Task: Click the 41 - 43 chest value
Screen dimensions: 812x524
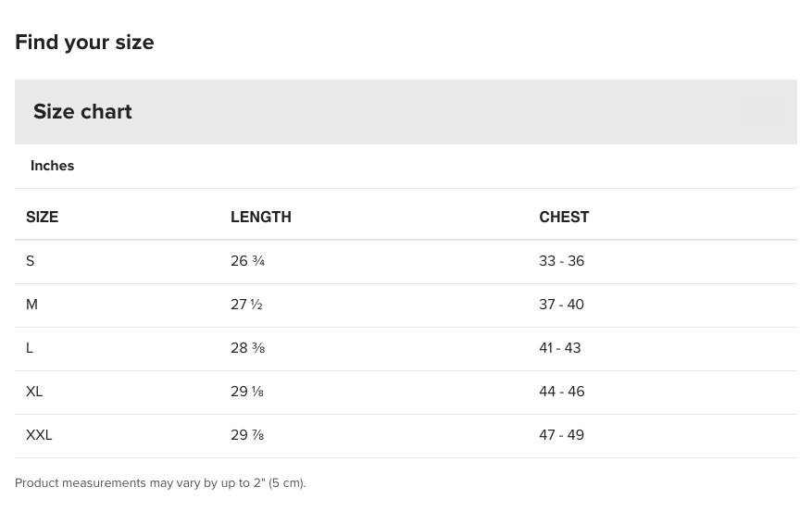Action: coord(559,348)
